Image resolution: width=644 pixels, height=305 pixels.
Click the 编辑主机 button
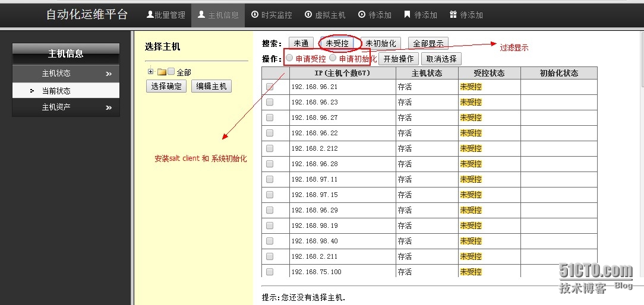(x=211, y=86)
